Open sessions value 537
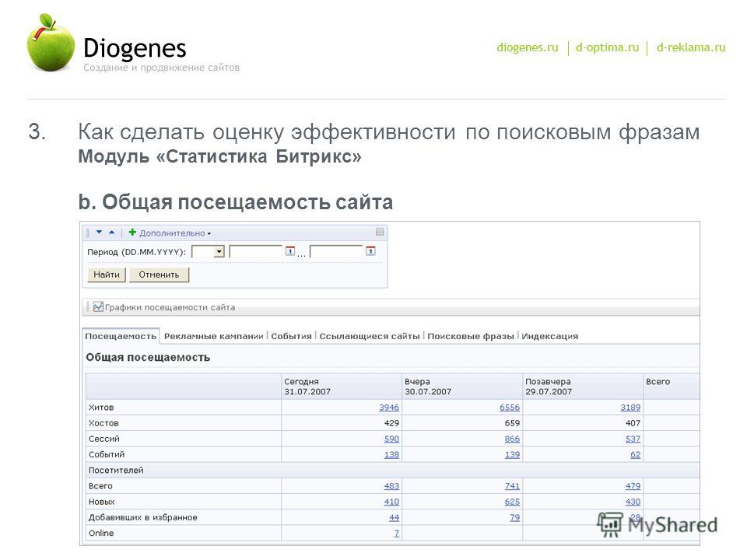Screen dimensions: 747x560 [633, 439]
